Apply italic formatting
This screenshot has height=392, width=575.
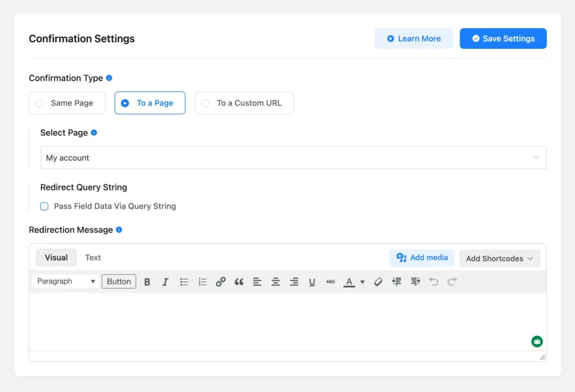165,281
